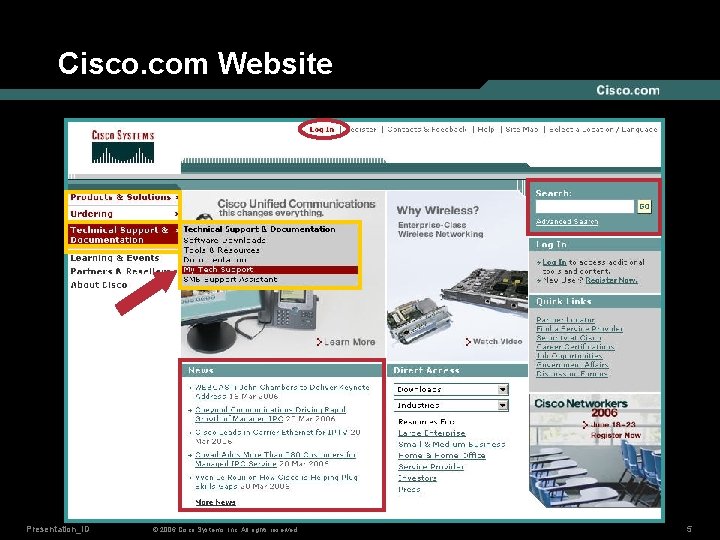Viewport: 720px width, 540px height.
Task: Click the Why Wireless banner image
Action: [457, 276]
